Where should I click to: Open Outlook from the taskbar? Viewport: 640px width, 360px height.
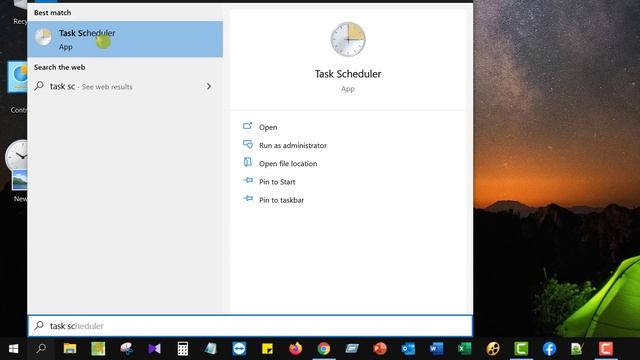coord(408,349)
